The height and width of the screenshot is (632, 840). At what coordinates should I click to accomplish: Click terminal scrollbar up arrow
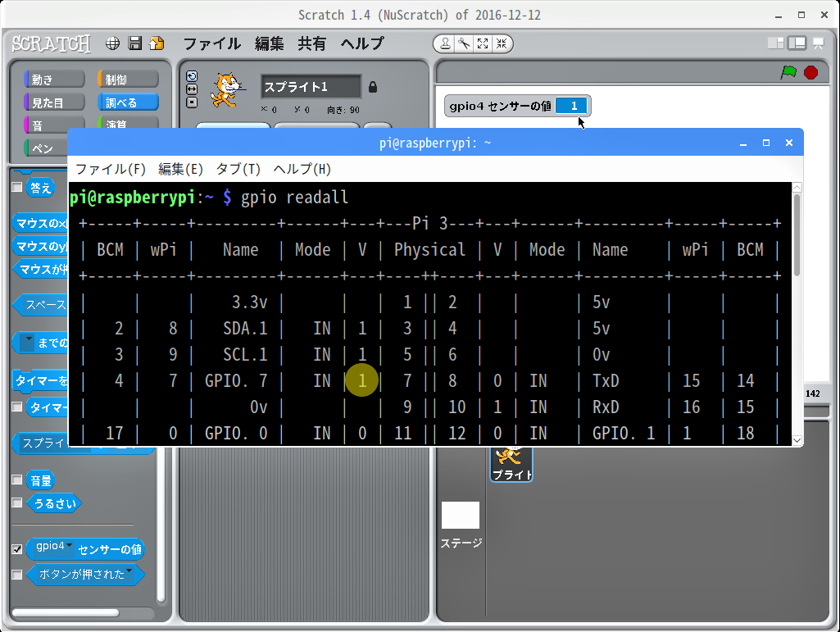point(797,187)
